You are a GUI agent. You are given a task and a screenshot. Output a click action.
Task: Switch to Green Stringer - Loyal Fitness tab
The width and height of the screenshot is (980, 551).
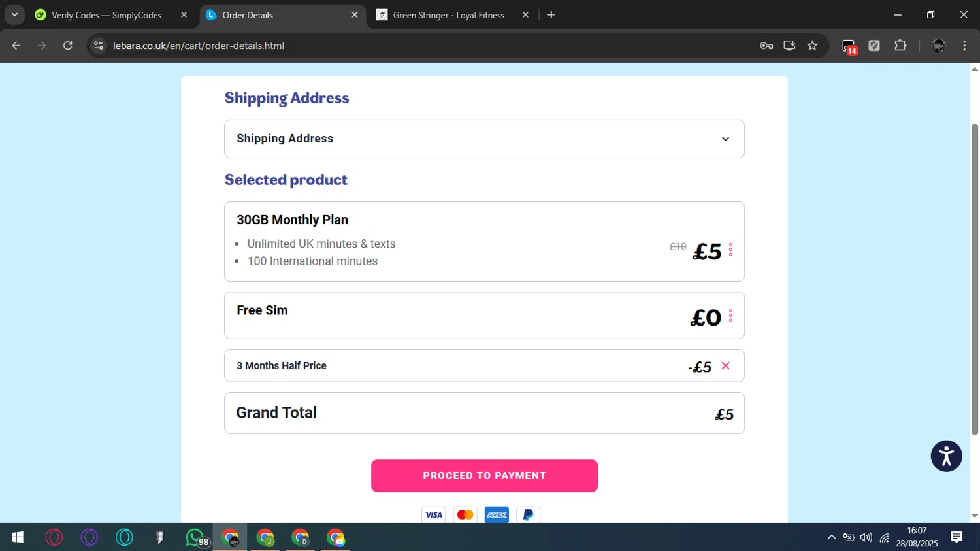448,15
